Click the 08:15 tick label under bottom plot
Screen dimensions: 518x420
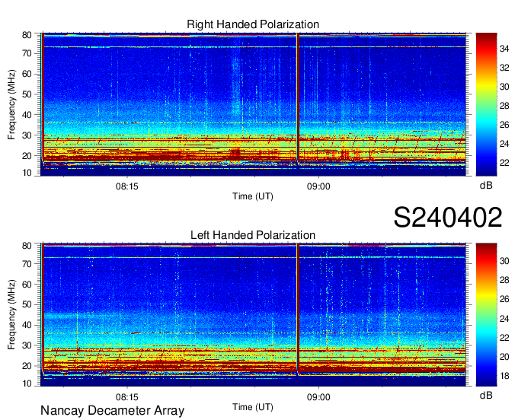pos(127,397)
